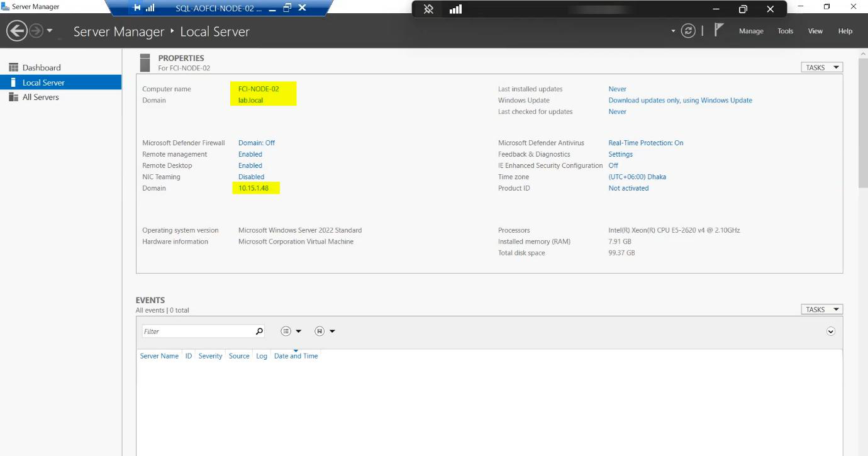868x456 pixels.
Task: Open the Properties TASKS dropdown
Action: coord(821,67)
